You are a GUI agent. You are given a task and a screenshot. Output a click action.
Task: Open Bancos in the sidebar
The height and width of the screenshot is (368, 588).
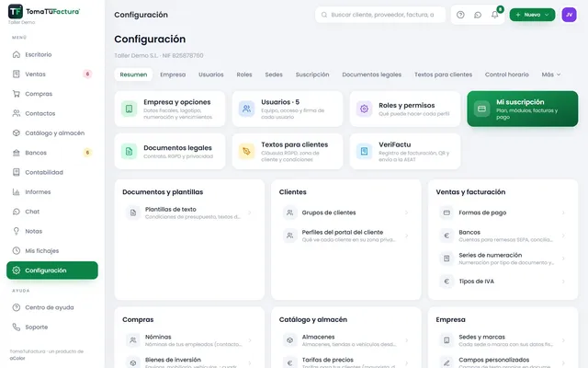coord(52,153)
